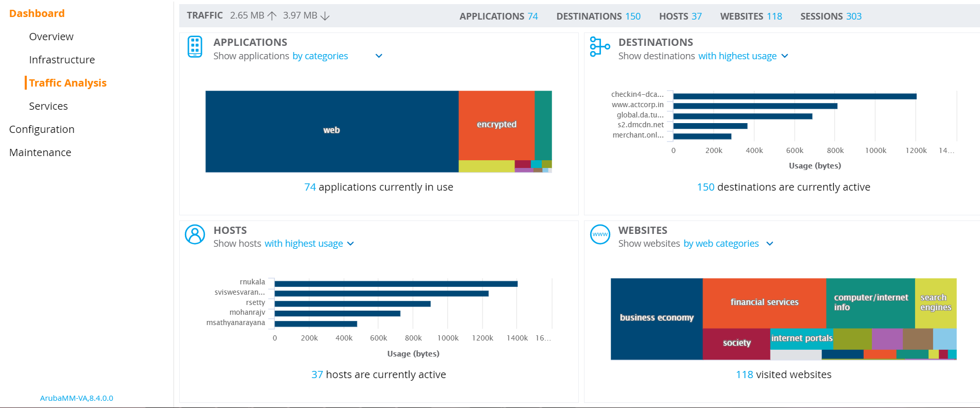Go to Infrastructure page
Image resolution: width=980 pixels, height=408 pixels.
(x=62, y=60)
